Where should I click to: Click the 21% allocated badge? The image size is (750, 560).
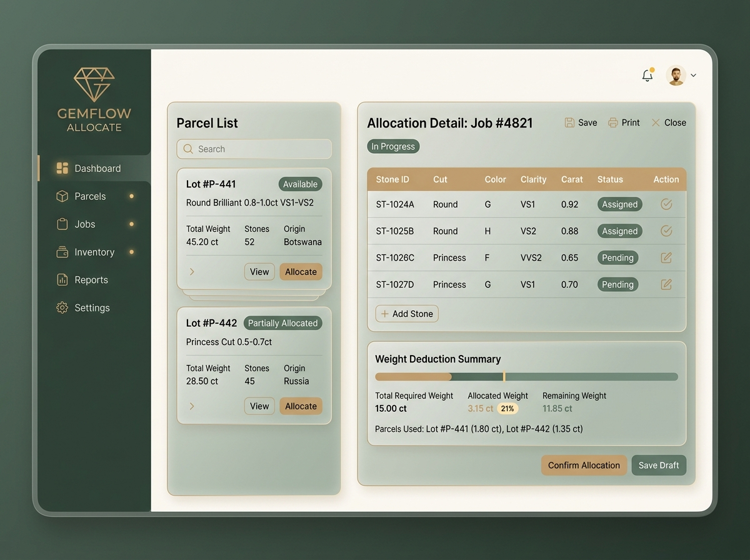pos(507,409)
